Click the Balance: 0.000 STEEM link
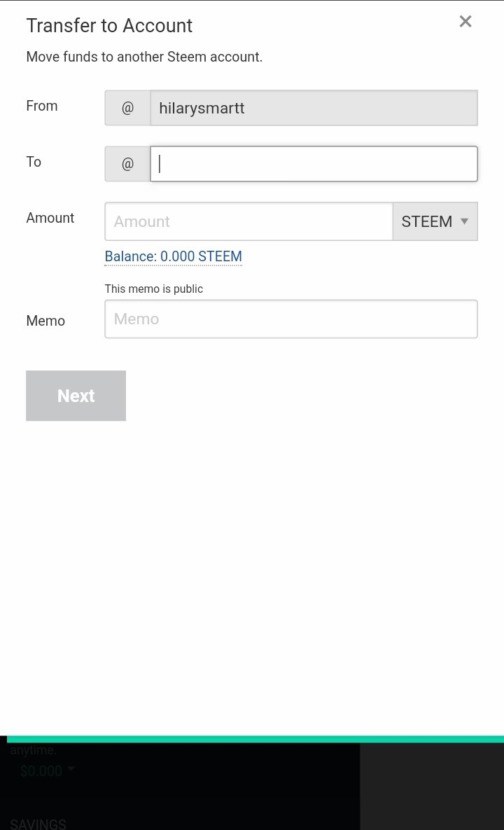The image size is (504, 830). tap(173, 256)
